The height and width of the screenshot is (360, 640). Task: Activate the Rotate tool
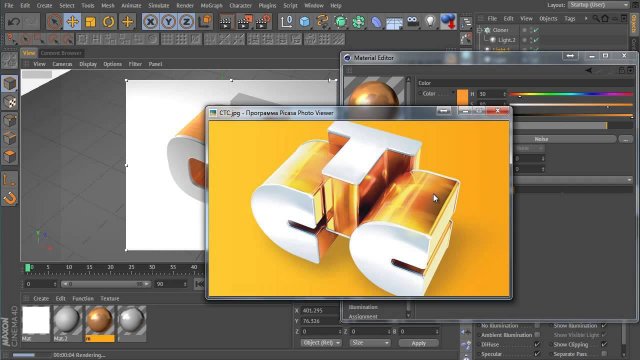pyautogui.click(x=108, y=22)
